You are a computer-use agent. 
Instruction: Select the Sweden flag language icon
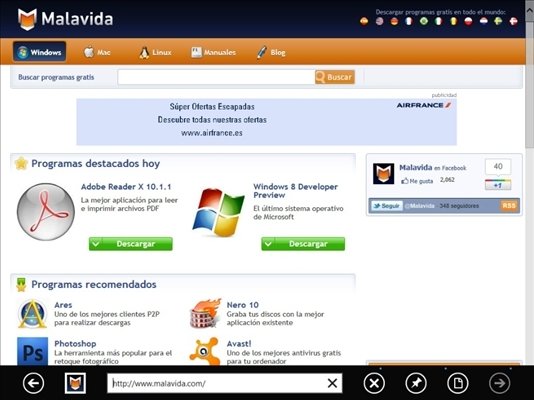498,21
